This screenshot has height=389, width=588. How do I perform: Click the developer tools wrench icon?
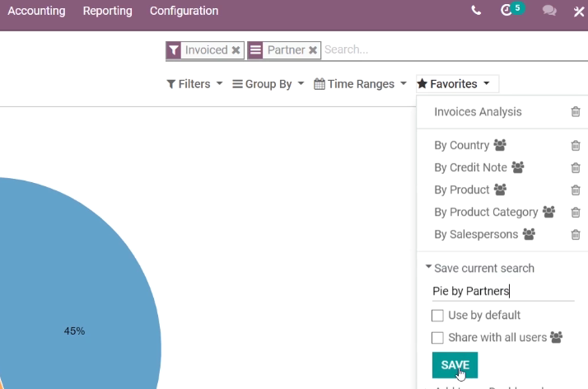coord(579,12)
